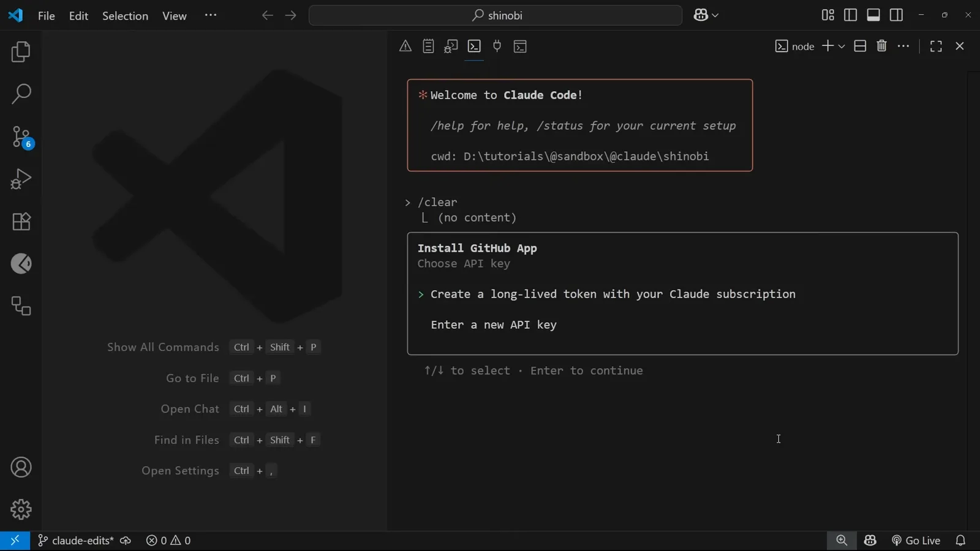Open the round extension icon below Extensions
The image size is (980, 551).
tap(21, 264)
